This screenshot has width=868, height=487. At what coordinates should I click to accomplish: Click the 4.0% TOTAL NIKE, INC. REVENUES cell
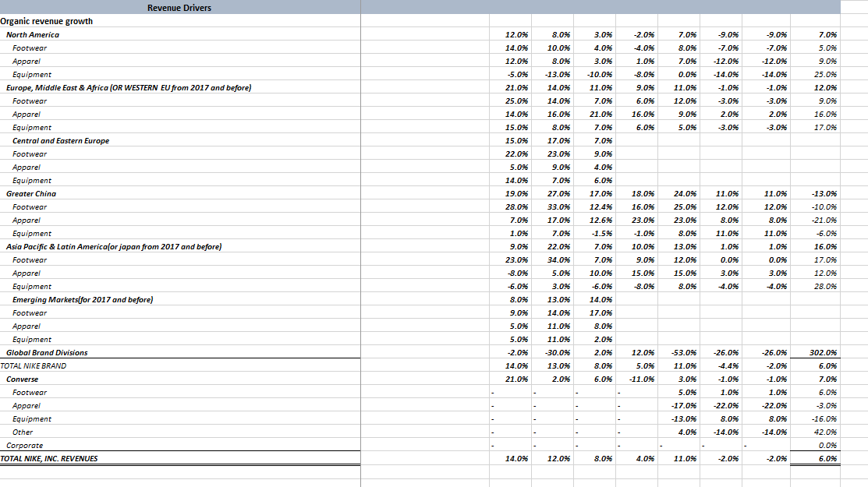tap(636, 459)
